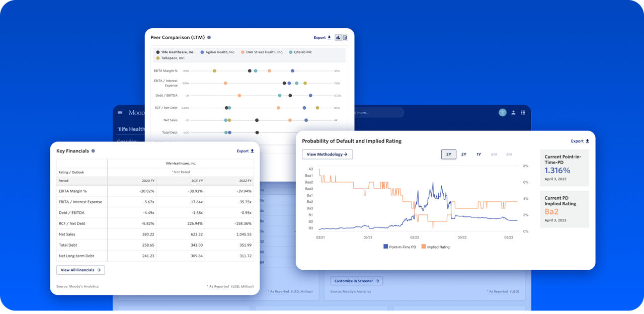
Task: Click the teal accessibility icon in header
Action: point(502,113)
